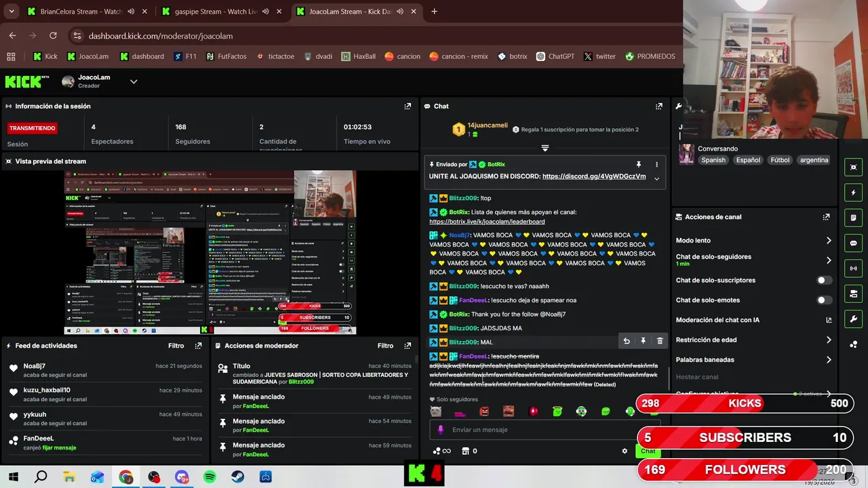Open the FutFactos bookmark
Image resolution: width=868 pixels, height=488 pixels.
(226, 56)
